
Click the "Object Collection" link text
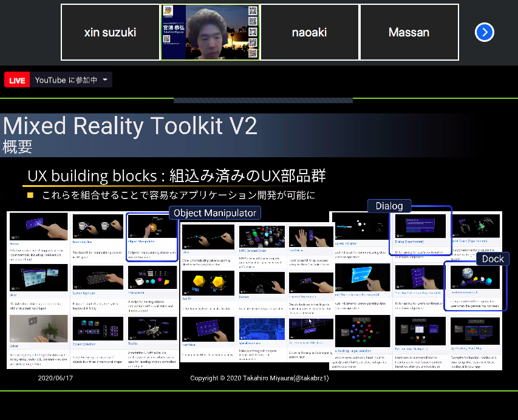(x=84, y=344)
